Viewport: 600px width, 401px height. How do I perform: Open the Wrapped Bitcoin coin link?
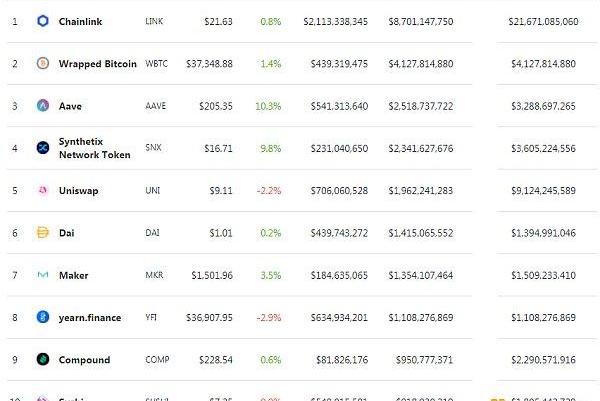(98, 64)
